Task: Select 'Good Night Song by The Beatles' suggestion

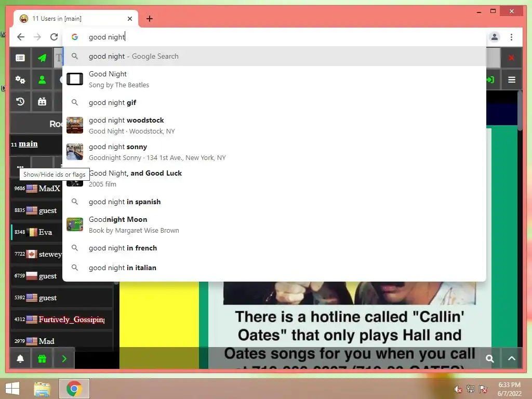Action: click(x=274, y=79)
